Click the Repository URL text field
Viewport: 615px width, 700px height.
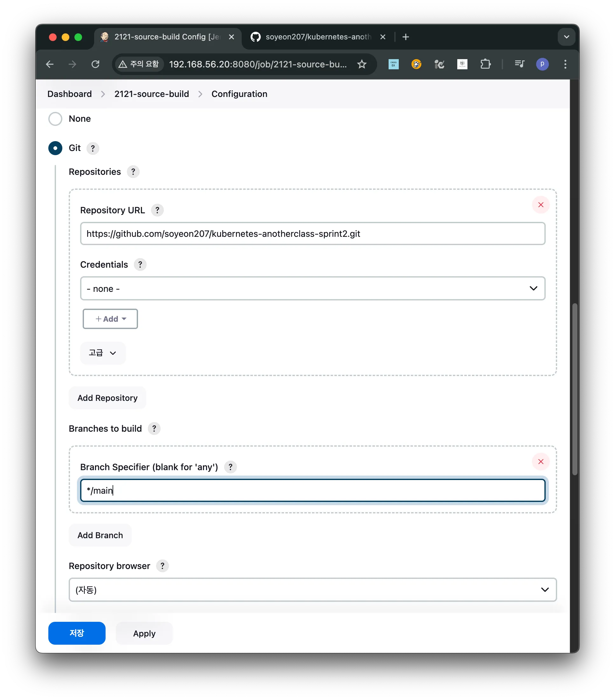pos(312,234)
